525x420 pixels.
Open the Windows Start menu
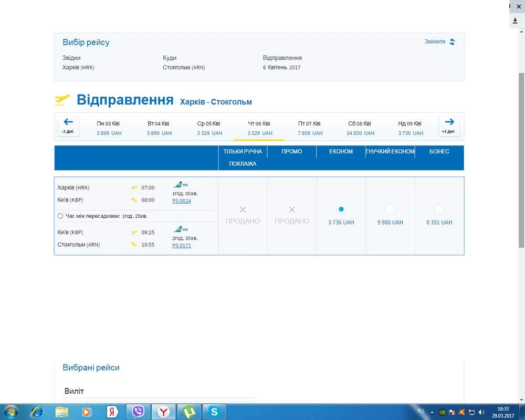[10, 412]
